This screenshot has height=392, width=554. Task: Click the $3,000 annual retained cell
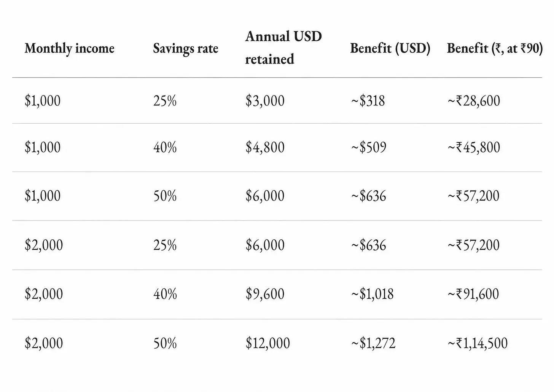(265, 101)
